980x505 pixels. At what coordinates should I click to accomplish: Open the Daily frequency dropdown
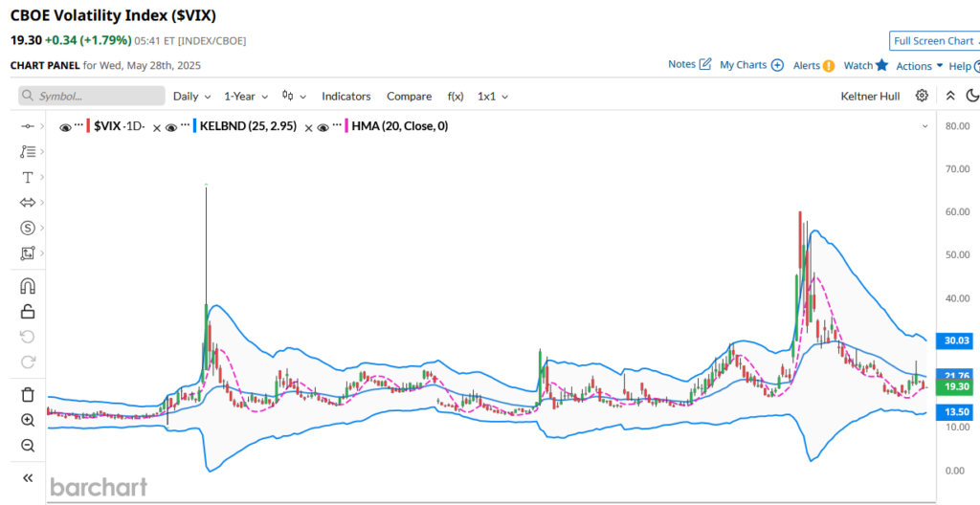191,97
